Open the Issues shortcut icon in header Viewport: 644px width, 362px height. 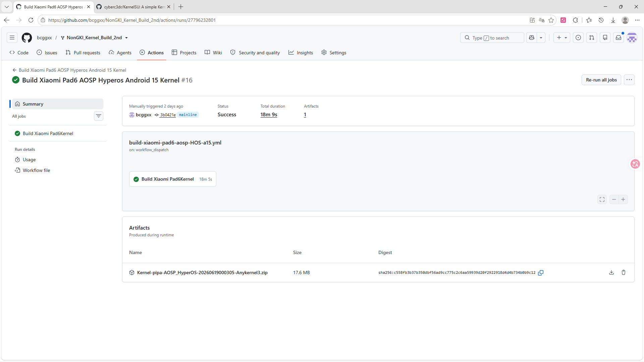(578, 38)
